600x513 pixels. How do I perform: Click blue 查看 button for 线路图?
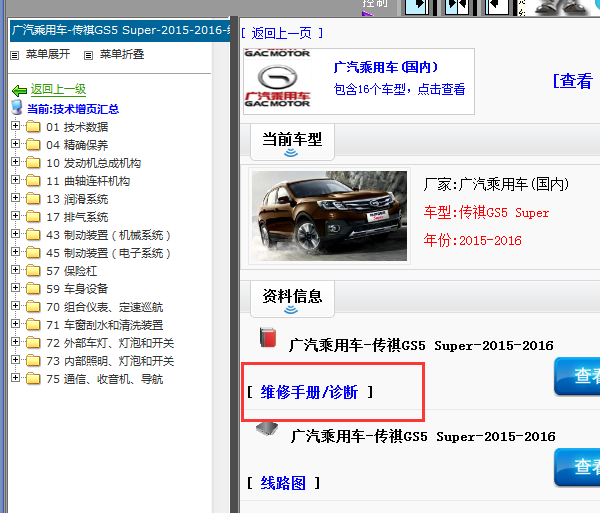577,467
